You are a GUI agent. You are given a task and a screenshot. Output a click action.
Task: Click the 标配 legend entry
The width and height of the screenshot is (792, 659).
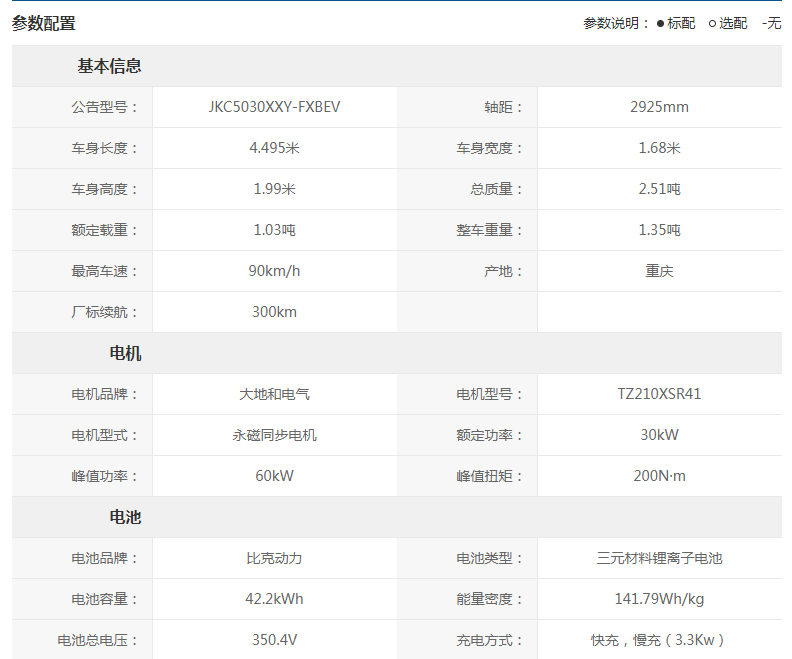[x=676, y=23]
